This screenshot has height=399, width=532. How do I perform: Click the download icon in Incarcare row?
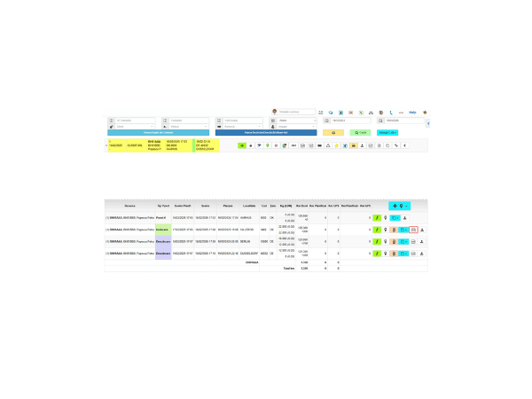[x=422, y=230]
